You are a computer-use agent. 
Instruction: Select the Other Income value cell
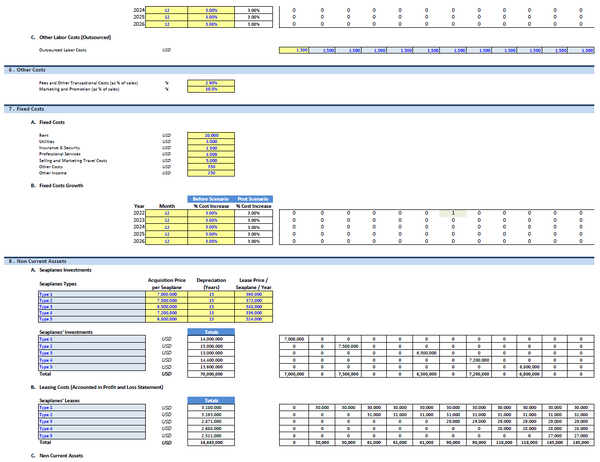[211, 173]
